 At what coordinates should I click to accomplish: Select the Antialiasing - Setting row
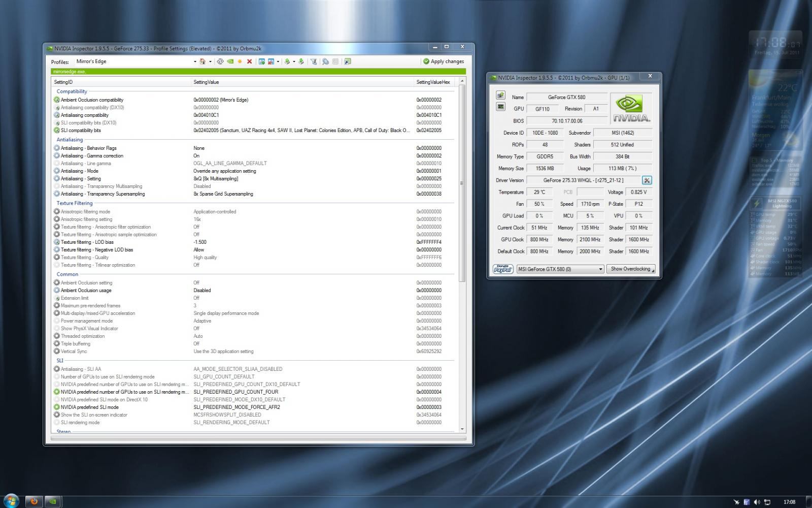pos(254,178)
